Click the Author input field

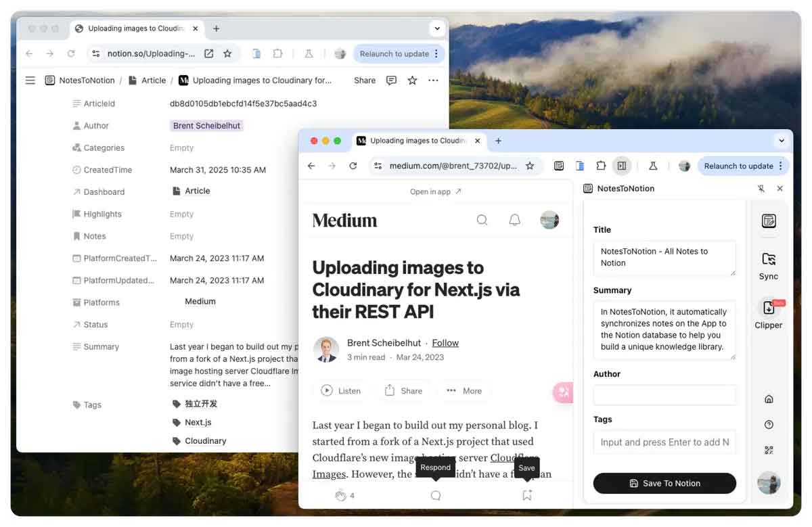pos(664,395)
